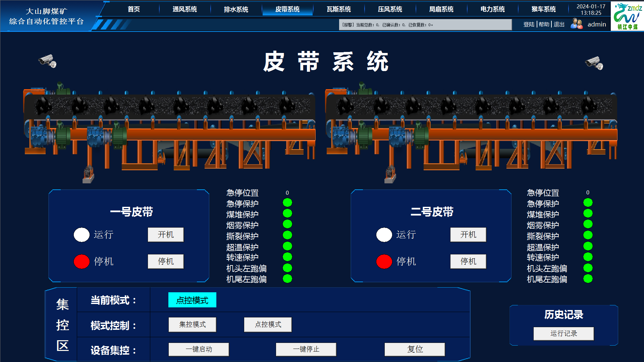Toggle the 急停保护 indicator for belt one
This screenshot has width=644, height=362.
click(x=287, y=203)
